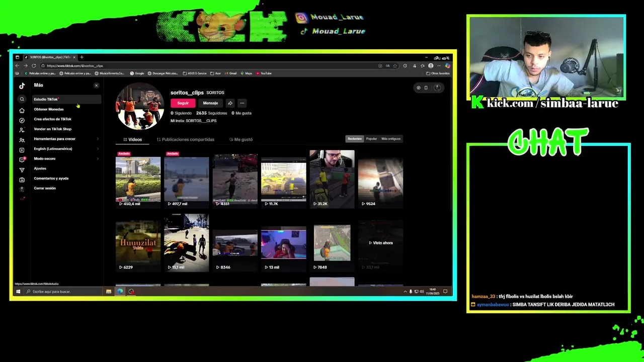
Task: Open Comentarios y ayuda
Action: coord(66,178)
